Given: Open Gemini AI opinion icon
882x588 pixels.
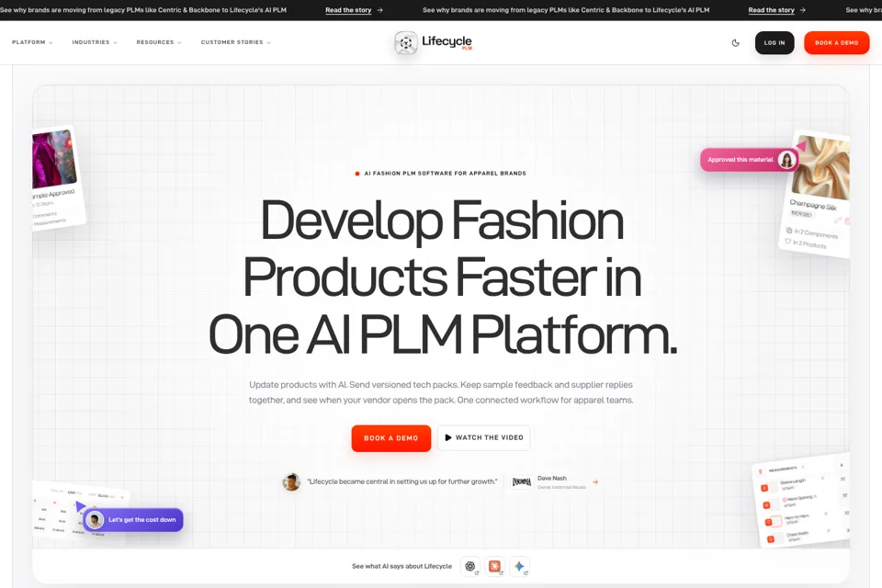Looking at the screenshot, I should point(519,566).
